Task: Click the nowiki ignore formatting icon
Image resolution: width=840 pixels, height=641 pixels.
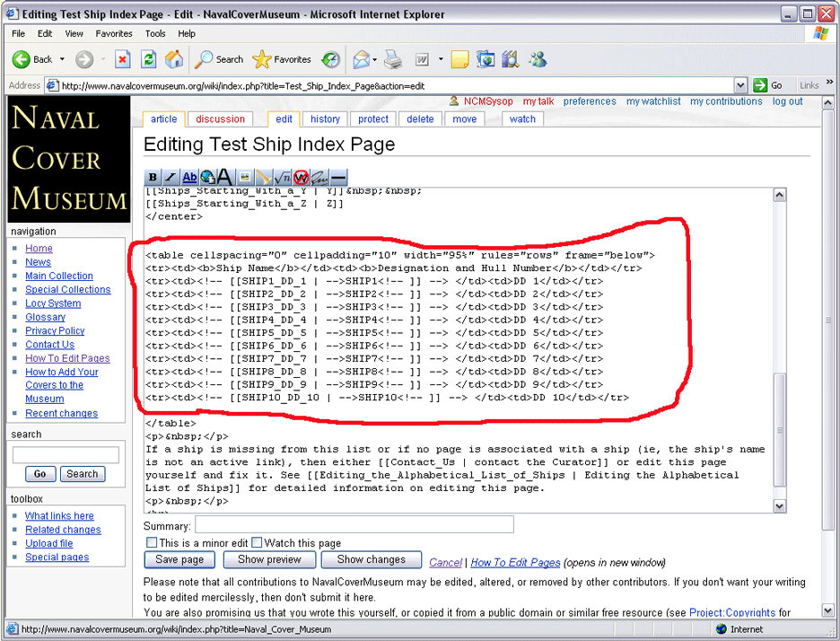Action: pos(301,178)
